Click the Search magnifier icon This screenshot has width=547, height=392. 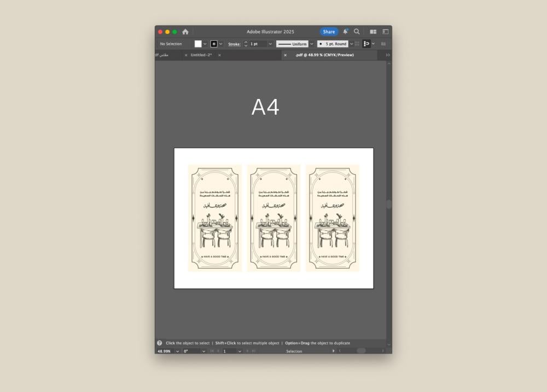357,32
